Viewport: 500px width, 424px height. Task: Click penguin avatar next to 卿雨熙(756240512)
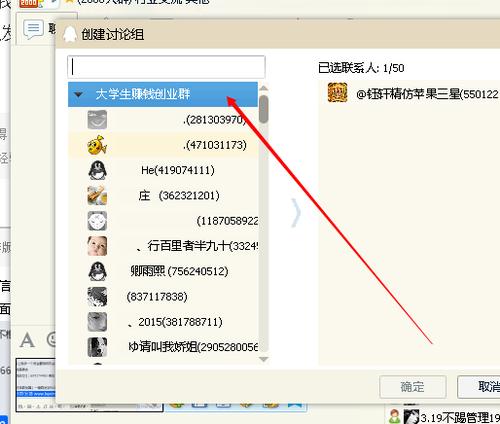point(97,271)
